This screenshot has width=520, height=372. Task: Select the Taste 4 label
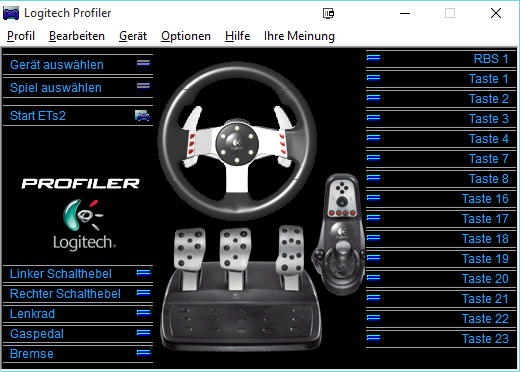coord(489,139)
